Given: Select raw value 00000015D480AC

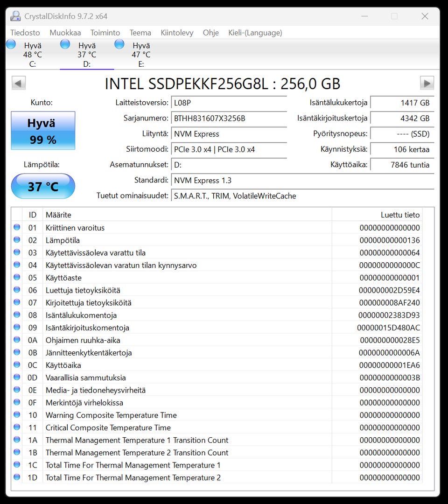Looking at the screenshot, I should pos(389,328).
